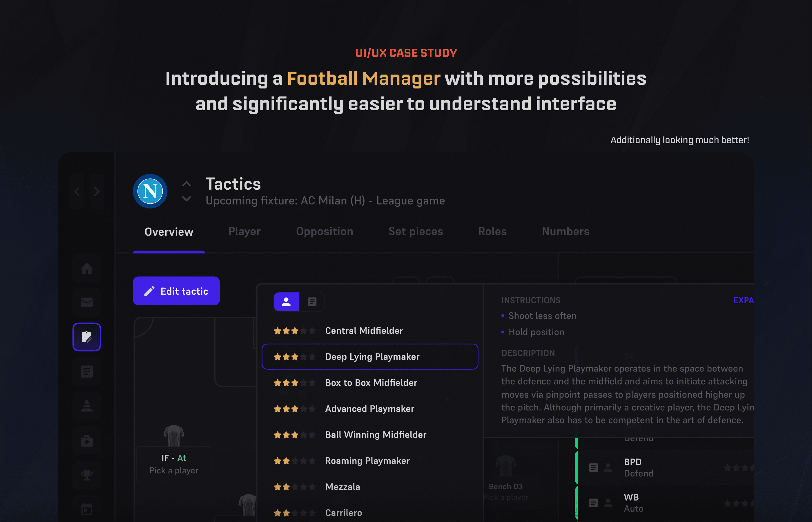Toggle the person view button
Viewport: 812px width, 522px height.
[286, 302]
